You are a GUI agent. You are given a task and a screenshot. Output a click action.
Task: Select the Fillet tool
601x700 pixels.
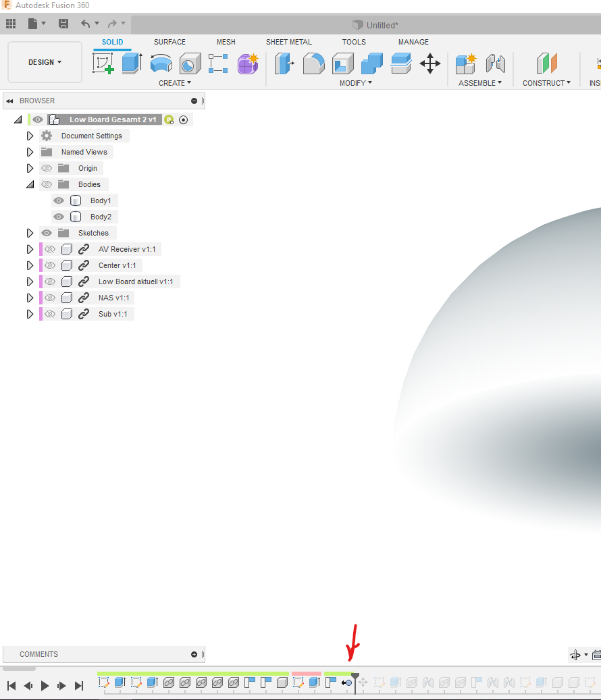coord(313,63)
